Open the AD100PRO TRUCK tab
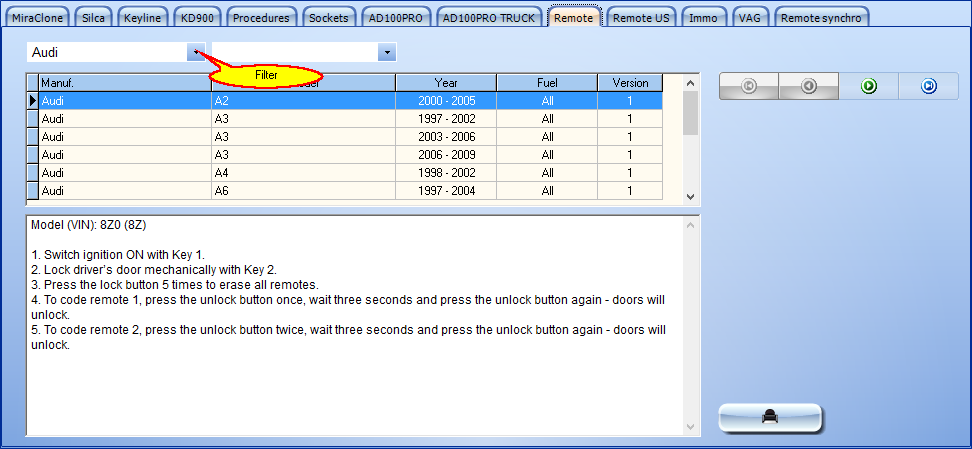The height and width of the screenshot is (449, 972). pyautogui.click(x=489, y=18)
